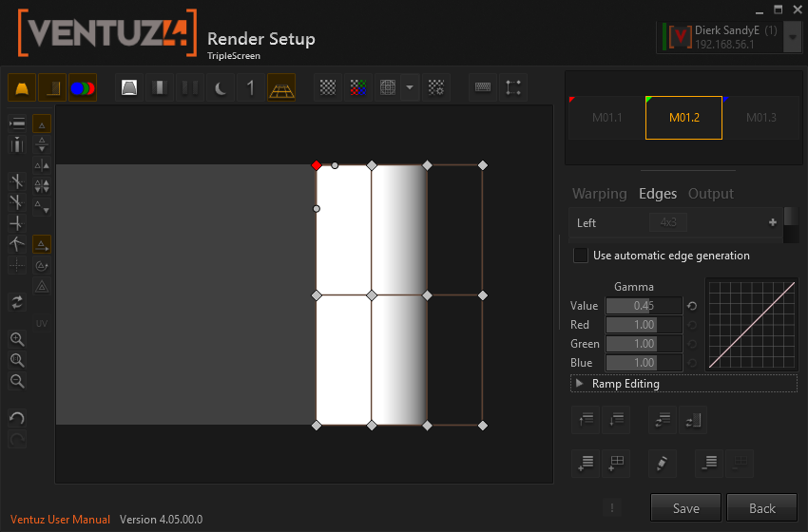Click the crescent moon toolbar icon
The width and height of the screenshot is (808, 532).
(220, 88)
